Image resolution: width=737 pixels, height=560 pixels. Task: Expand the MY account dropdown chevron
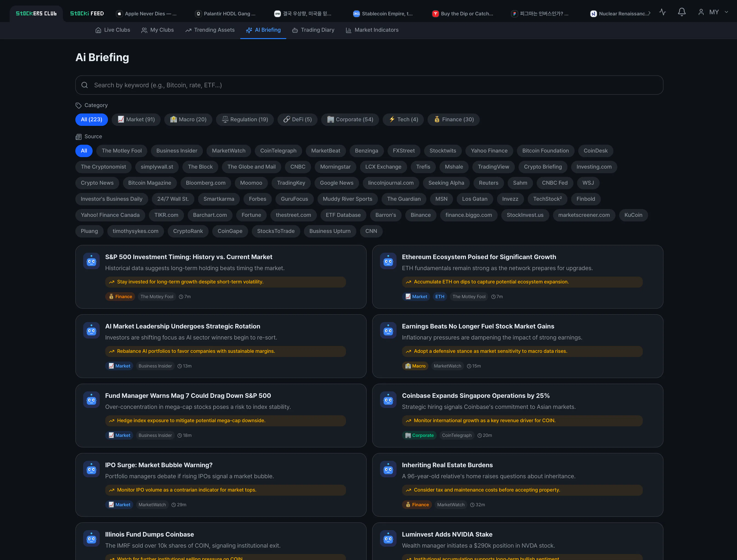[726, 12]
